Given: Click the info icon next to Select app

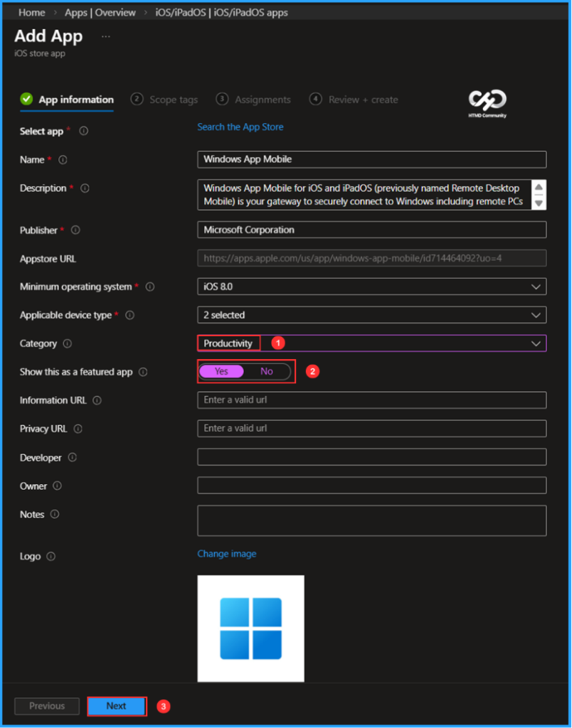Looking at the screenshot, I should click(x=82, y=131).
